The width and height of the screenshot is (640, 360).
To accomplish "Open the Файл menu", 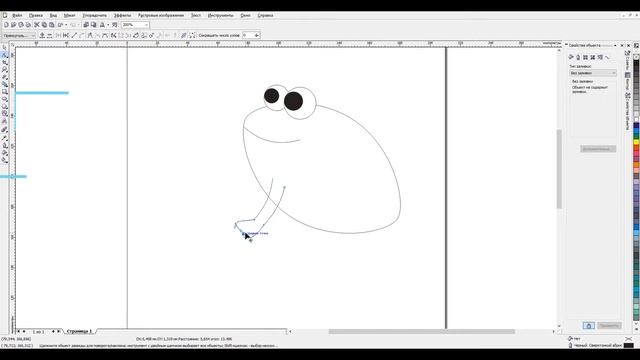I will [x=17, y=15].
